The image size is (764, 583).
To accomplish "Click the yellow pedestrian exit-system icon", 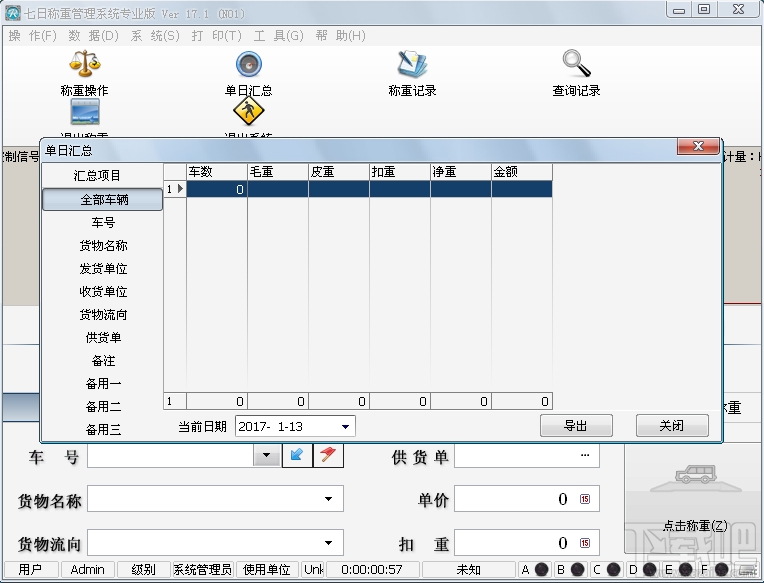I will (248, 112).
